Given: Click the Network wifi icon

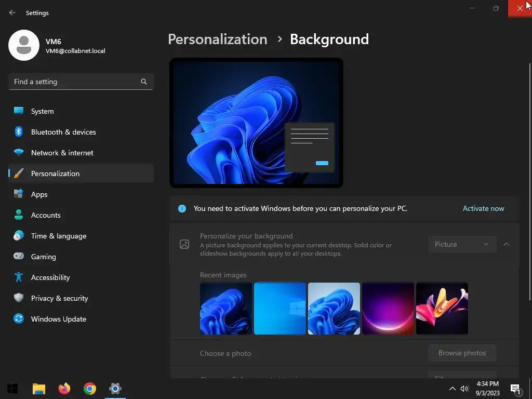Looking at the screenshot, I should tap(19, 153).
